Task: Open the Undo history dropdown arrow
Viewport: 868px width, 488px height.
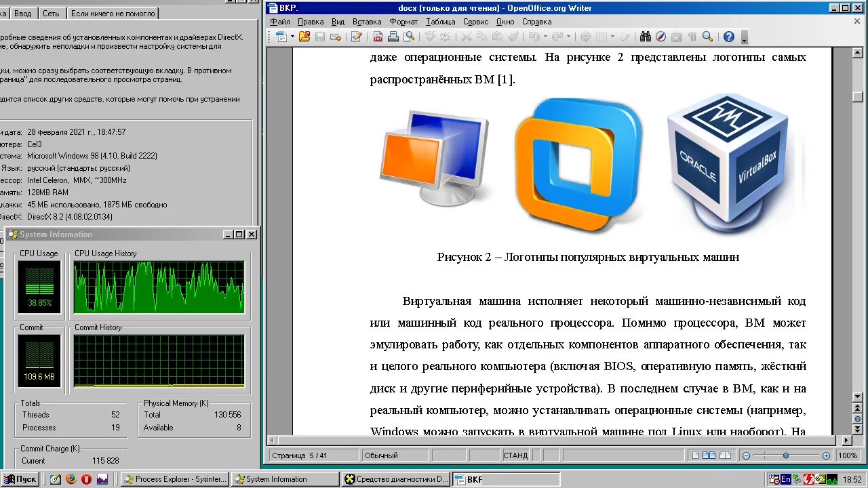Action: click(545, 37)
